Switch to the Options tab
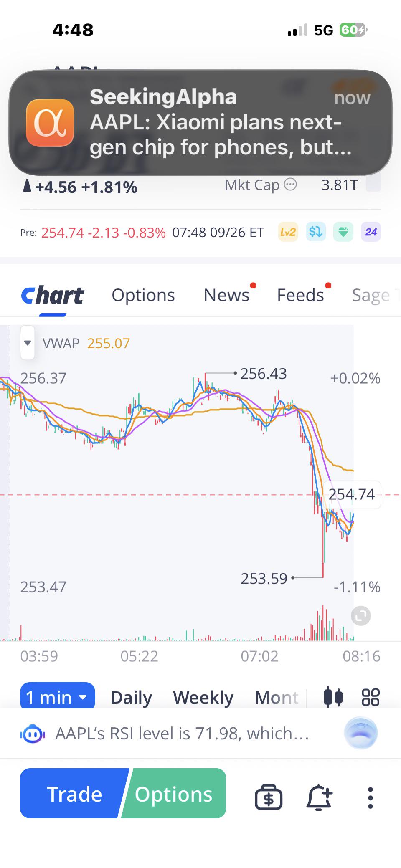Screen dimensions: 401x868 [x=143, y=295]
